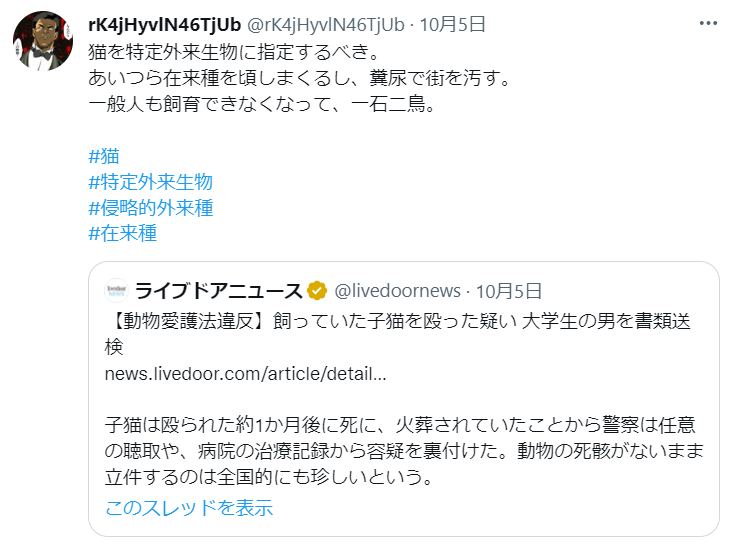Open the #猫 hashtag

[104, 156]
